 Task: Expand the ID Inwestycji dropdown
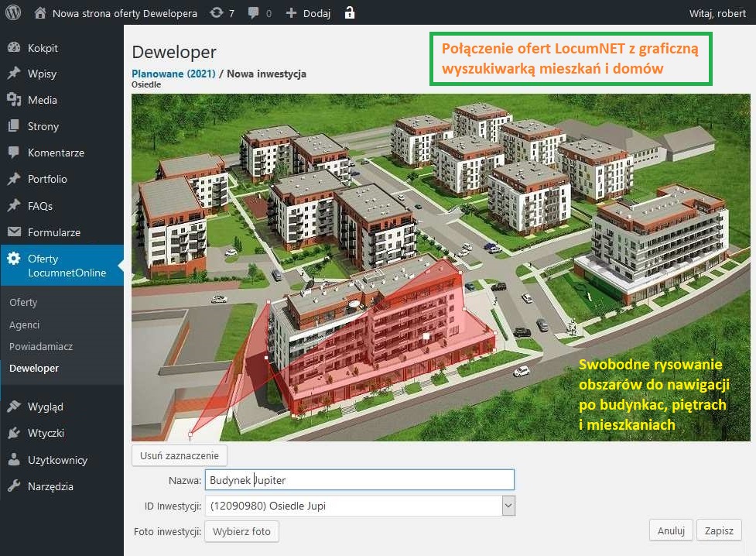(x=508, y=506)
